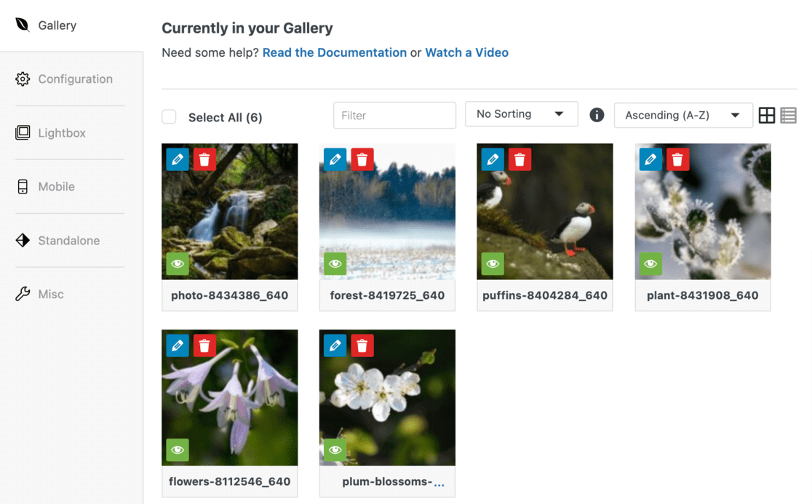This screenshot has width=812, height=504.
Task: Edit the plum-blossoms image
Action: pyautogui.click(x=335, y=345)
